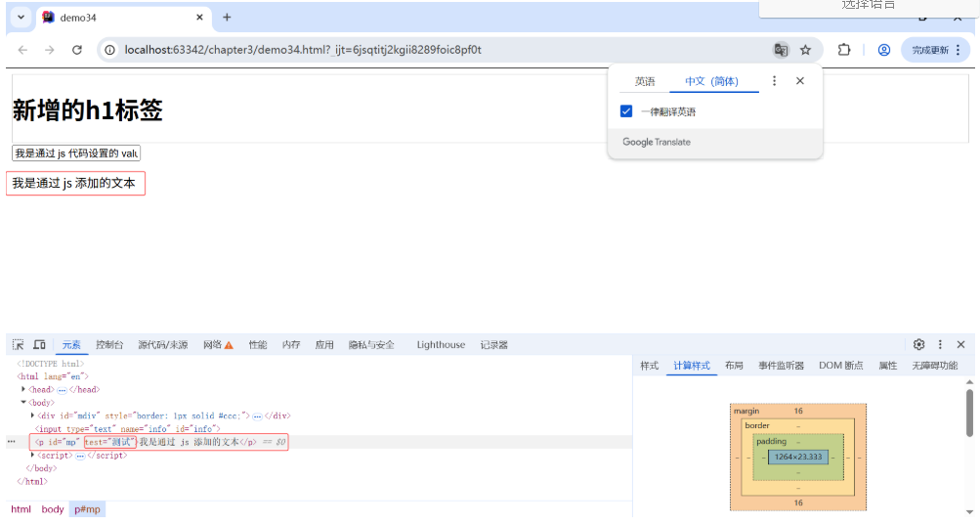
Task: Click the html breadcrumb
Action: click(21, 509)
